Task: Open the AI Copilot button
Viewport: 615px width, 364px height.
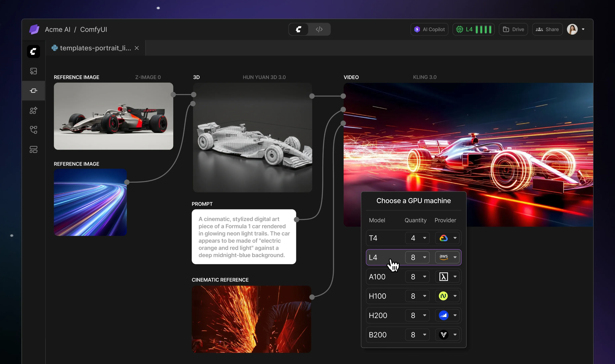Action: (x=429, y=29)
